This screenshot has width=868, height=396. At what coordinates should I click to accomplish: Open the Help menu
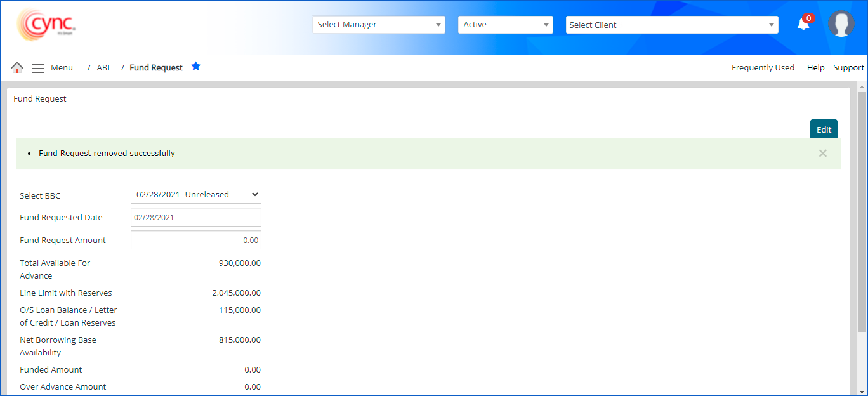pyautogui.click(x=815, y=68)
